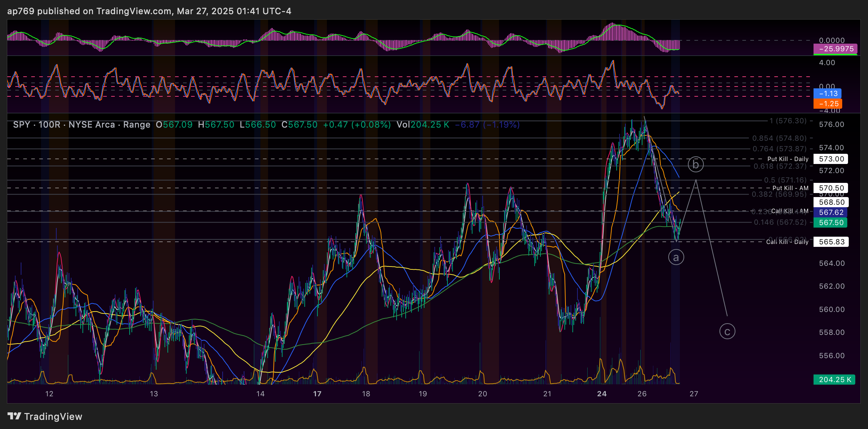Click the '0.146 (567.52)' Fibonacci level label
The height and width of the screenshot is (429, 868).
(x=780, y=222)
